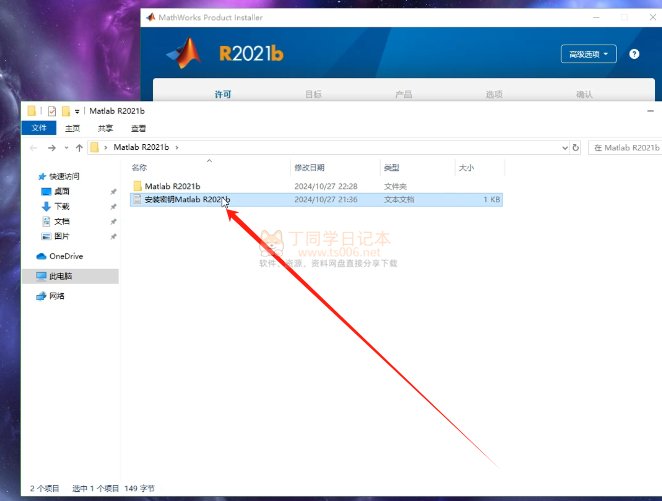Go up one folder level
The width and height of the screenshot is (662, 501).
coord(79,148)
